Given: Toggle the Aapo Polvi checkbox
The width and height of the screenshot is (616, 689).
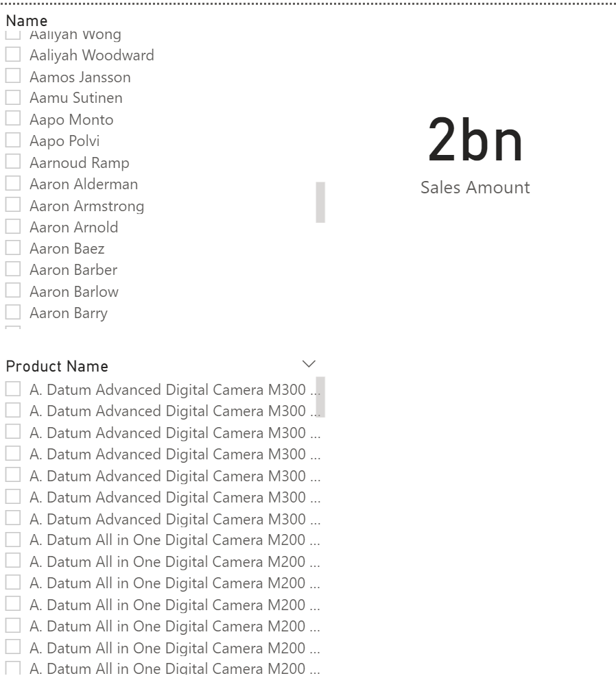Looking at the screenshot, I should click(13, 141).
